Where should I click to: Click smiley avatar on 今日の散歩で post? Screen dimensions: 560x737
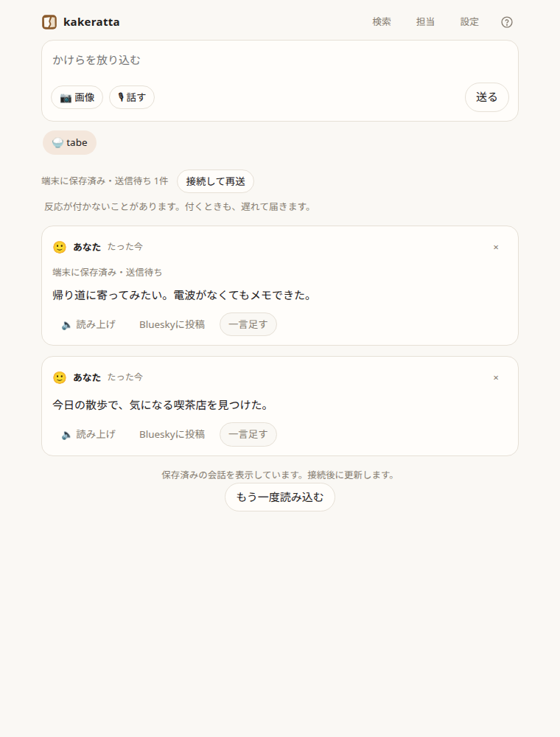pos(60,378)
